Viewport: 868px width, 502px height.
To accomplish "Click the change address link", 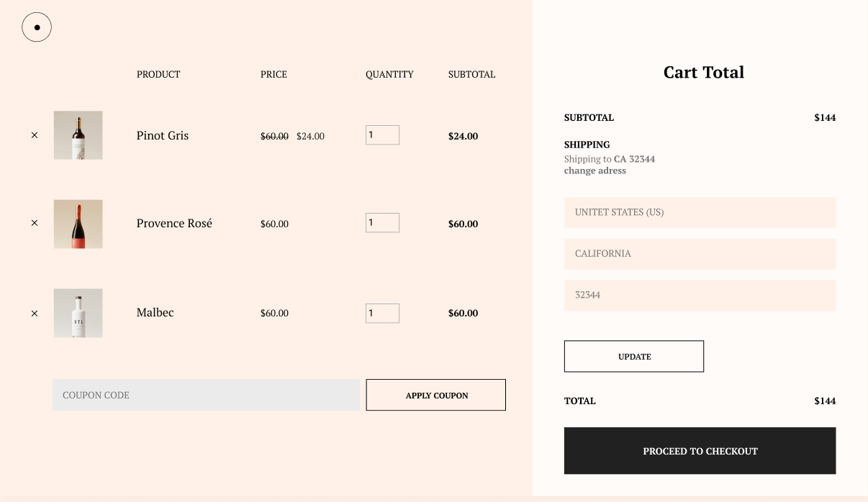I will point(595,170).
